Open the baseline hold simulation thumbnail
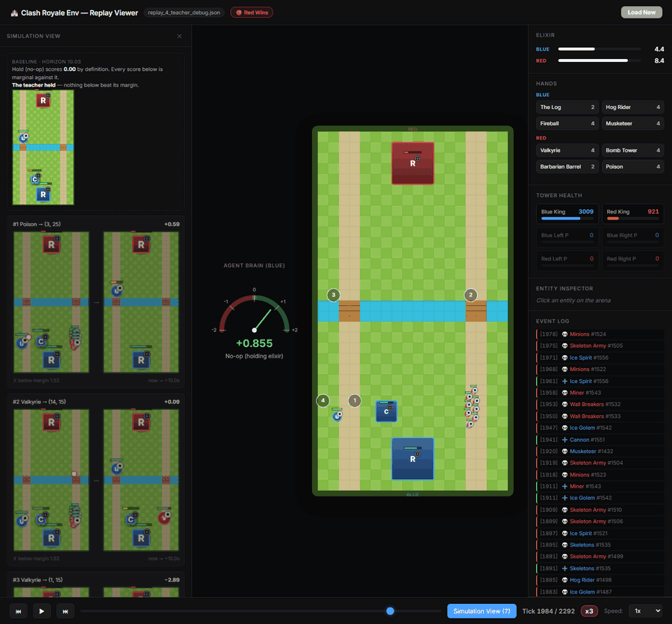 (x=43, y=148)
